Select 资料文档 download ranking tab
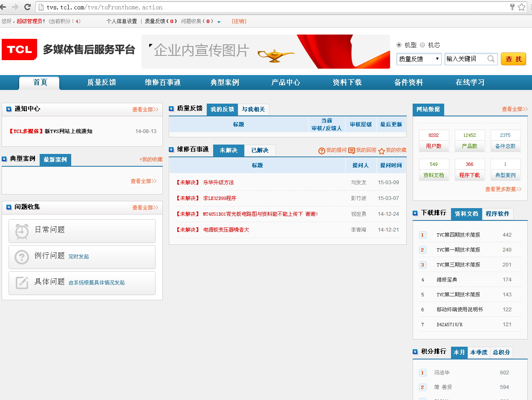 pos(466,214)
